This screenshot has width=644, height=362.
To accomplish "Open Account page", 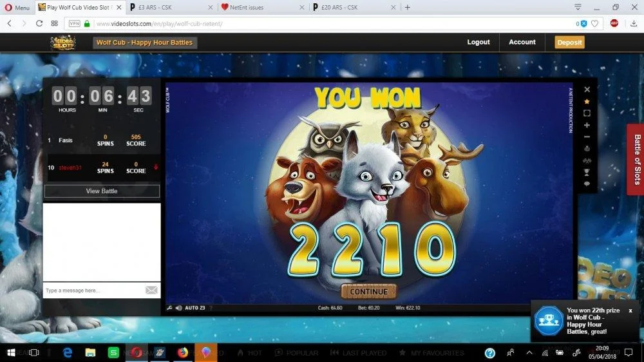I will click(522, 42).
